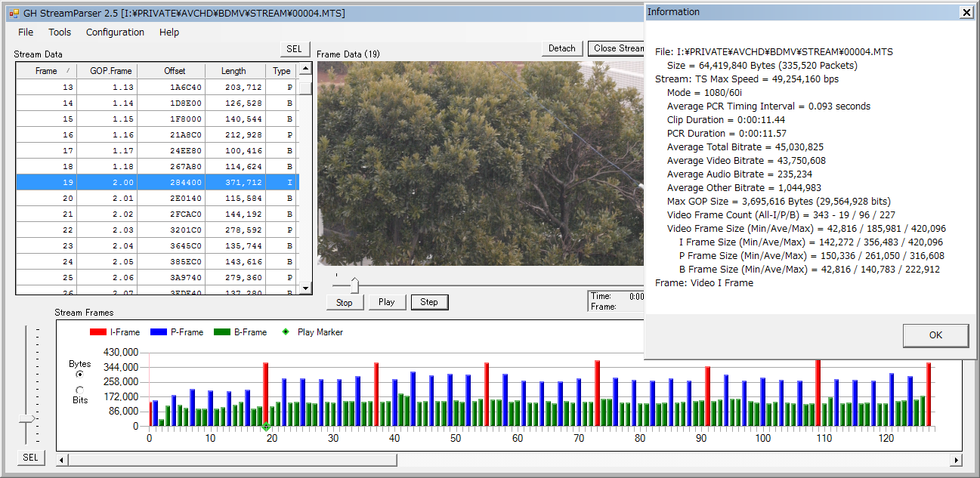980x478 pixels.
Task: Click the Close Stream button
Action: click(617, 48)
